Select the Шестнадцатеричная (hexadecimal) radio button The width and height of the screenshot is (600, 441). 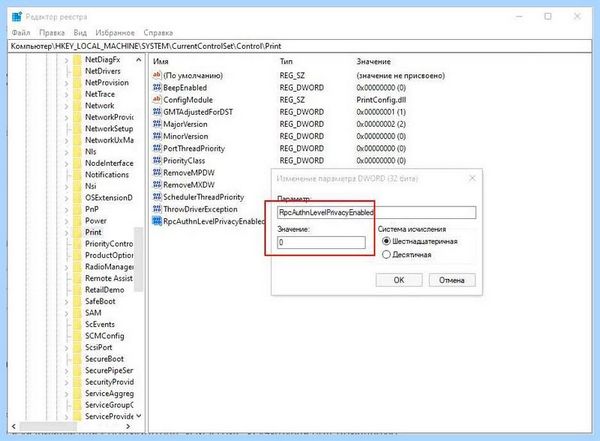tap(386, 241)
